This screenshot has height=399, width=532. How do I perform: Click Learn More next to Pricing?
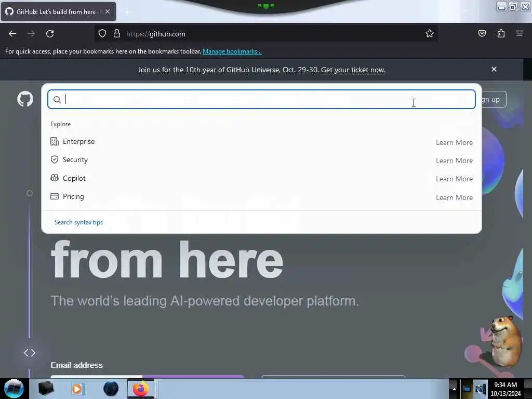point(454,197)
